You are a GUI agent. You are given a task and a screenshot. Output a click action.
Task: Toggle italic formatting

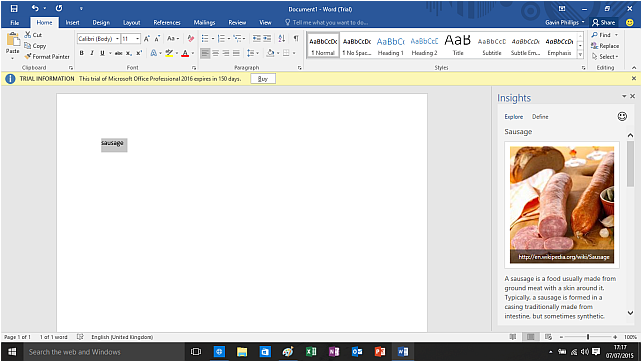[92, 53]
